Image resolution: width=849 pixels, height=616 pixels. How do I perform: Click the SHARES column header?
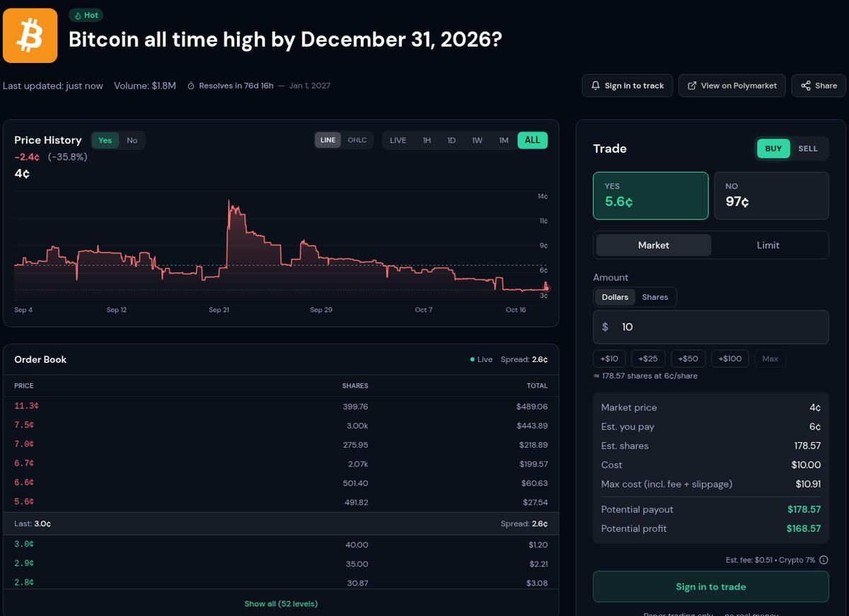355,386
